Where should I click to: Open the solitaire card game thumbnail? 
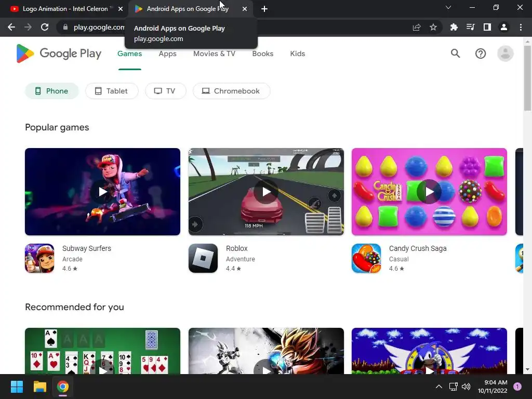point(102,351)
